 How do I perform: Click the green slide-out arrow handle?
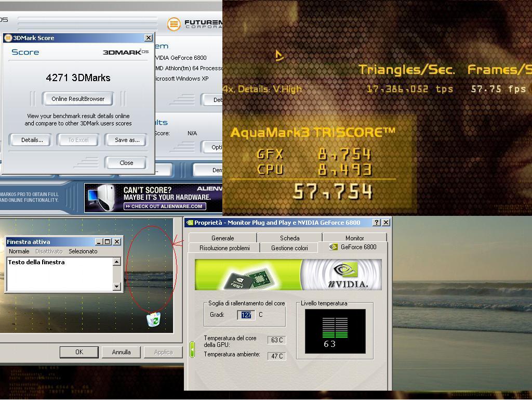tap(192, 350)
